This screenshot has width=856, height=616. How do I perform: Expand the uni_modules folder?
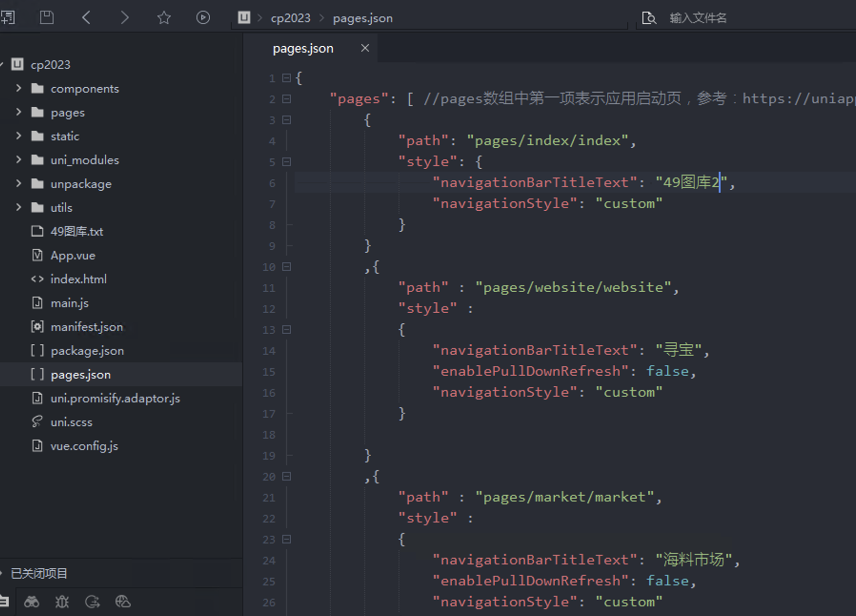tap(19, 160)
